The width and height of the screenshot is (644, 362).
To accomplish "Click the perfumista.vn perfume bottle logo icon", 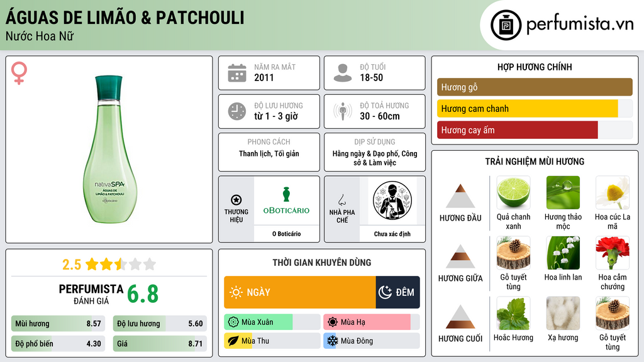I will click(506, 25).
